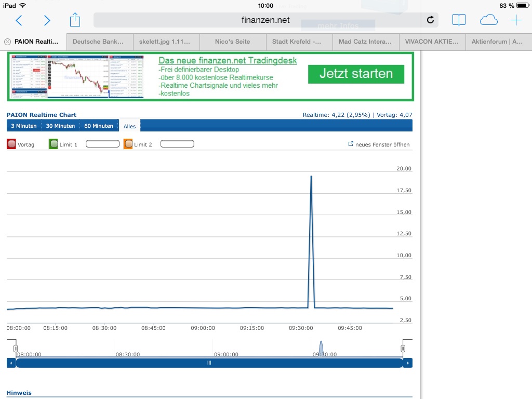The width and height of the screenshot is (532, 399).
Task: Click the Wi-Fi icon in the status bar
Action: 23,5
